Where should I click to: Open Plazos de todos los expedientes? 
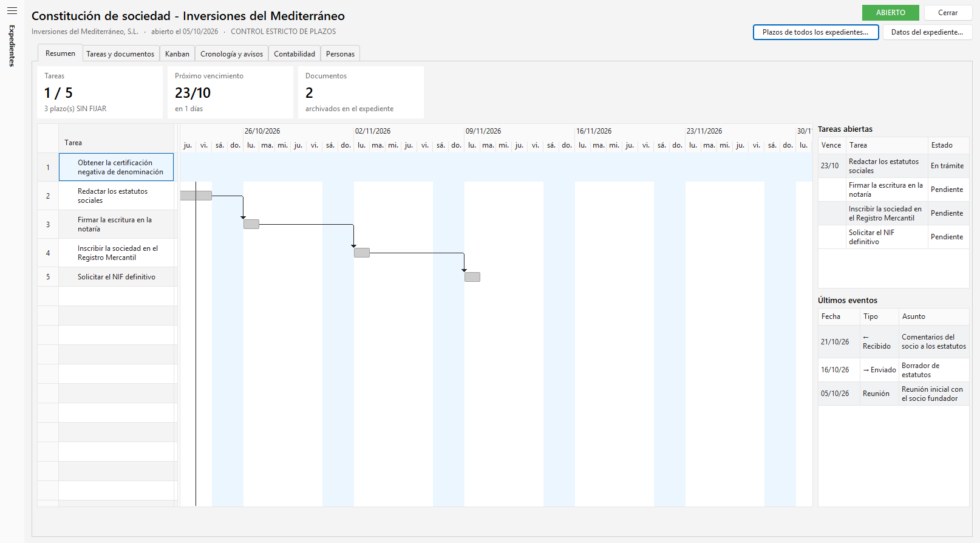point(815,32)
